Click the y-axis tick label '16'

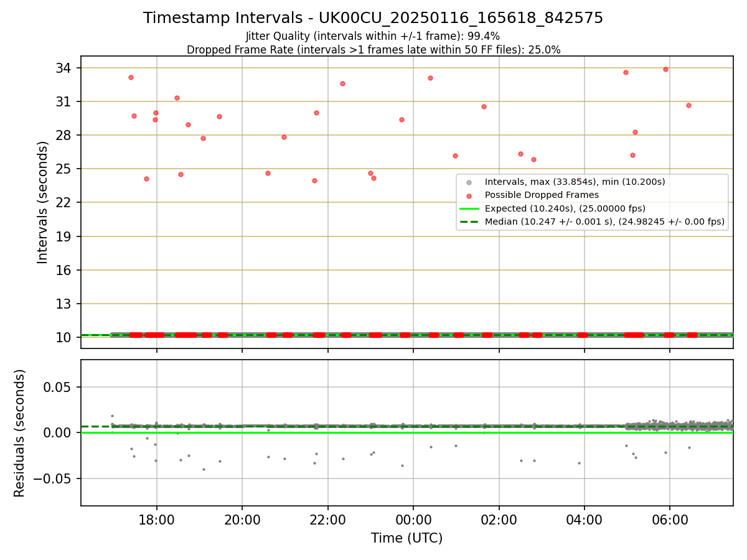click(x=63, y=270)
